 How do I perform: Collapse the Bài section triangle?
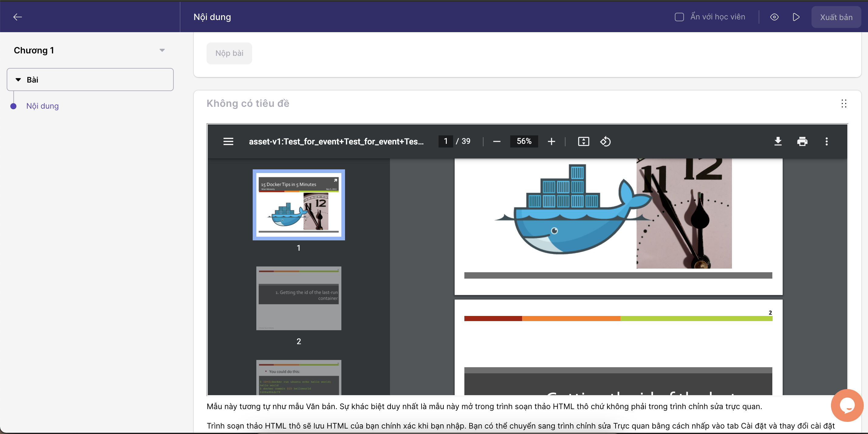tap(18, 80)
